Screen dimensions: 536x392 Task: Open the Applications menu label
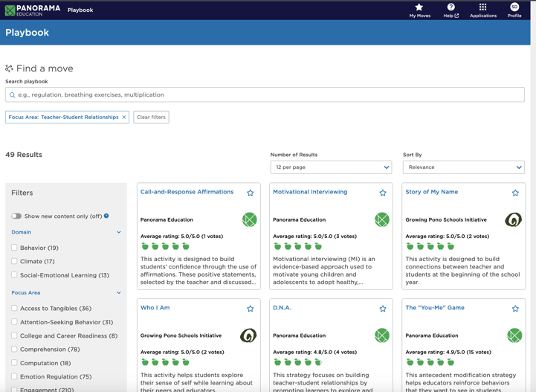(x=483, y=16)
